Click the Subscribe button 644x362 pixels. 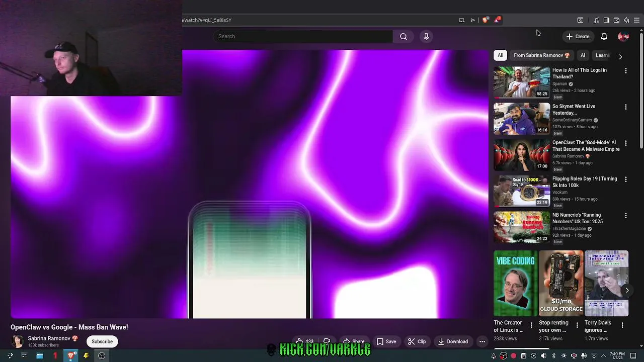(102, 341)
